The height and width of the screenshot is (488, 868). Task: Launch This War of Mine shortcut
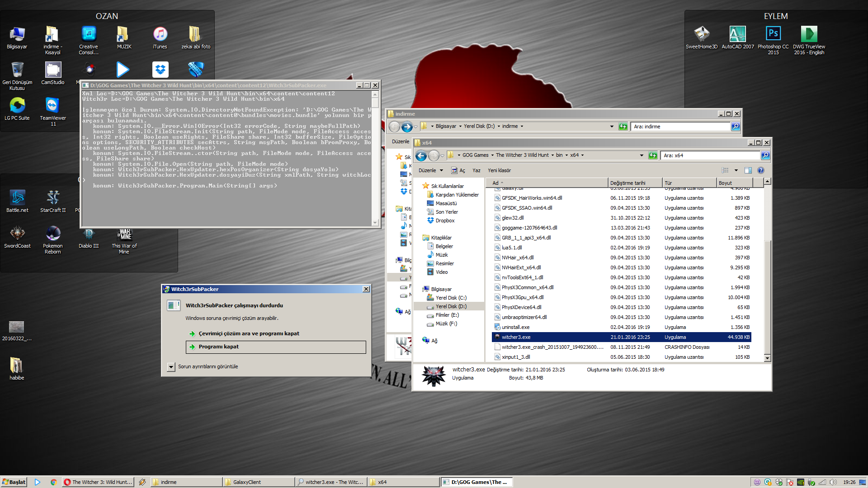[124, 240]
